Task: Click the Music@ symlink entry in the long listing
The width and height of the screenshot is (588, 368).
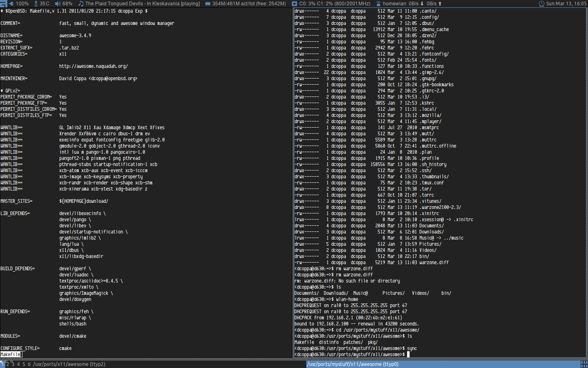Action: pyautogui.click(x=441, y=238)
